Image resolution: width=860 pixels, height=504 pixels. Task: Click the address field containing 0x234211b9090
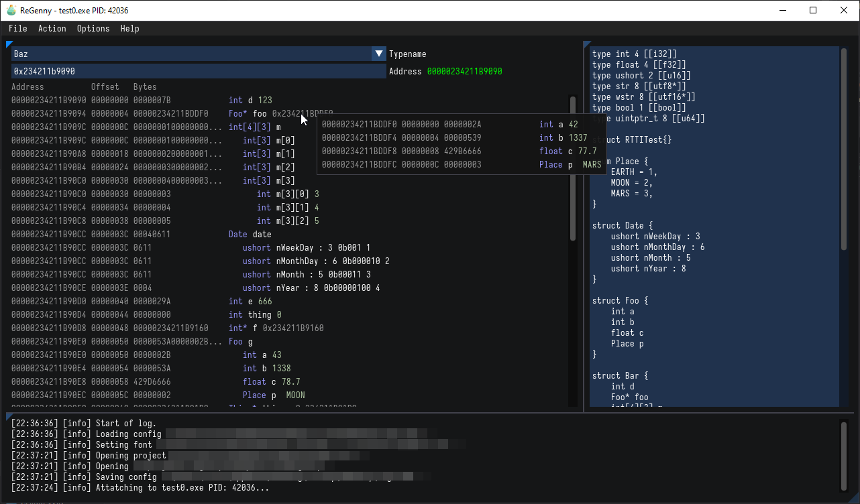pos(198,71)
